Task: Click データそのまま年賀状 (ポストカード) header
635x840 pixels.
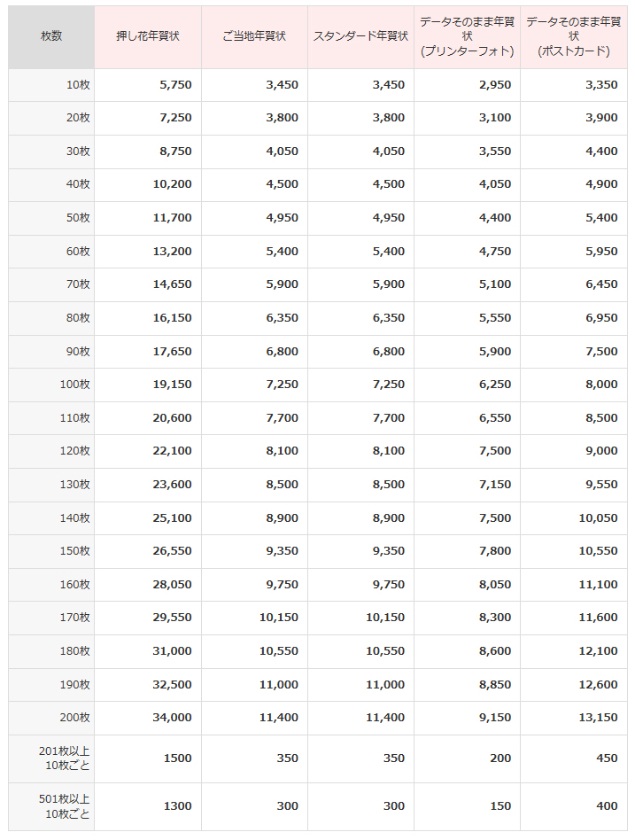Action: [574, 36]
